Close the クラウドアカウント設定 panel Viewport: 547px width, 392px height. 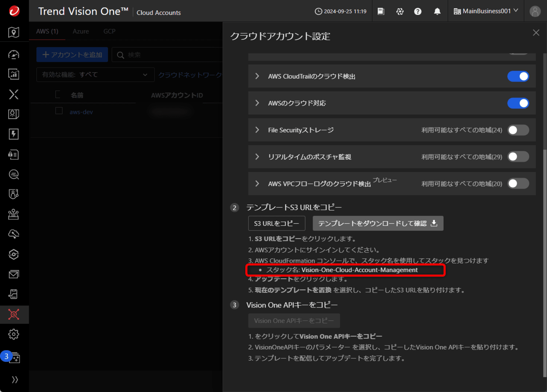[536, 33]
